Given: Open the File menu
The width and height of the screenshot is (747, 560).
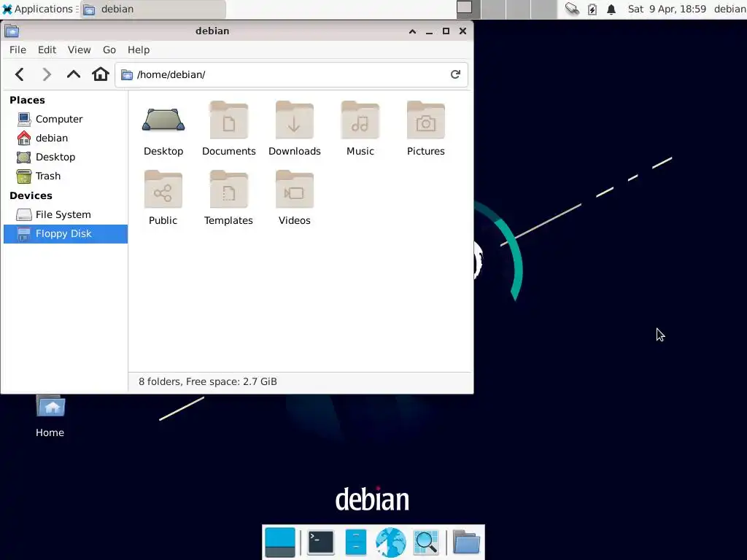Looking at the screenshot, I should coord(18,50).
